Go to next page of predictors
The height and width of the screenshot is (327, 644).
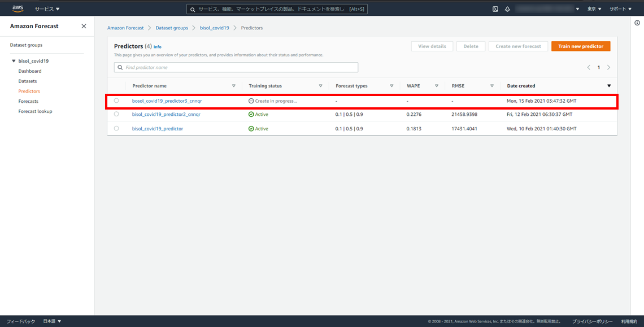point(608,67)
